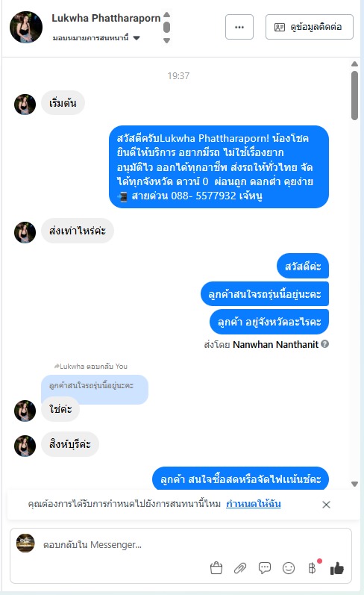Screen dimensions: 364x595
Task: Click the quoted reply bubble above ใช่ค่ะ
Action: [95, 386]
